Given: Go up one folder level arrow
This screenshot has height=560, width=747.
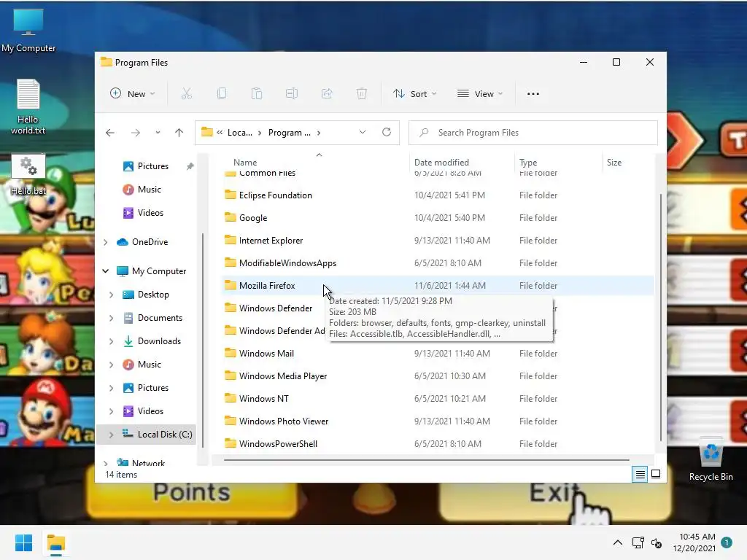Looking at the screenshot, I should click(x=179, y=133).
